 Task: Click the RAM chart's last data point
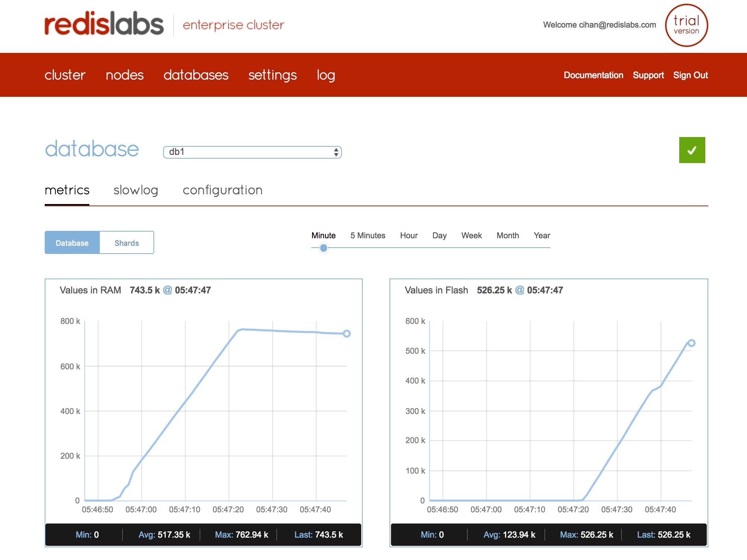coord(346,334)
